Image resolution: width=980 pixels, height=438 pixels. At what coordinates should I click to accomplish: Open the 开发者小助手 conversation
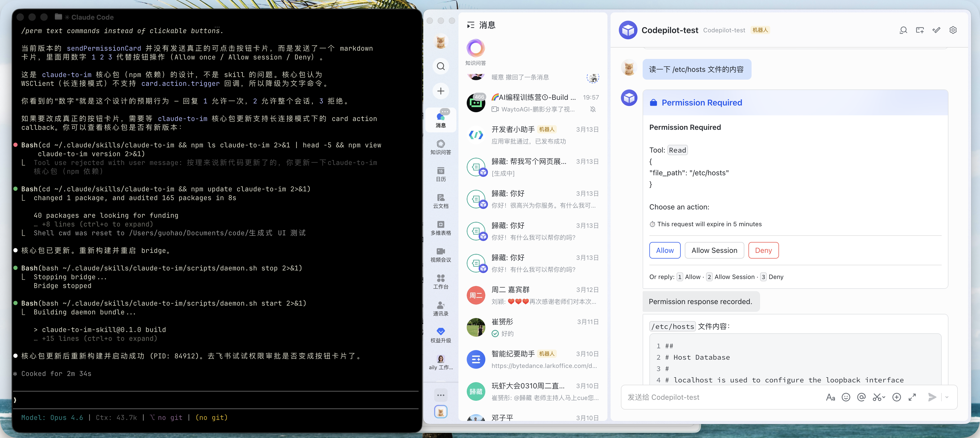(533, 135)
